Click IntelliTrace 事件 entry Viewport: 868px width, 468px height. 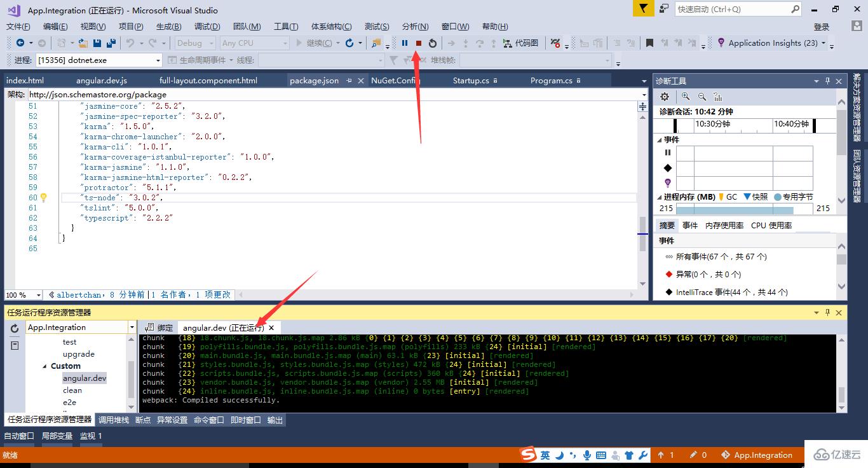click(732, 292)
